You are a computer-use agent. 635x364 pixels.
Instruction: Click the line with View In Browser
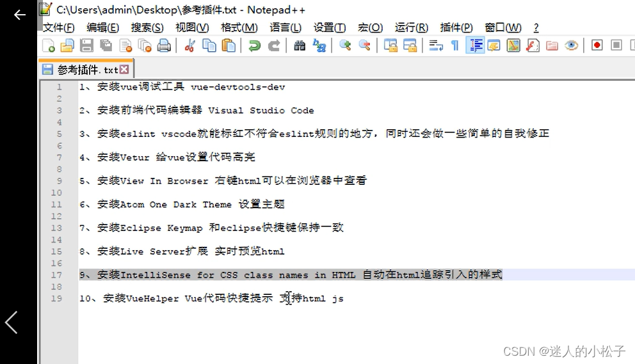(x=223, y=180)
